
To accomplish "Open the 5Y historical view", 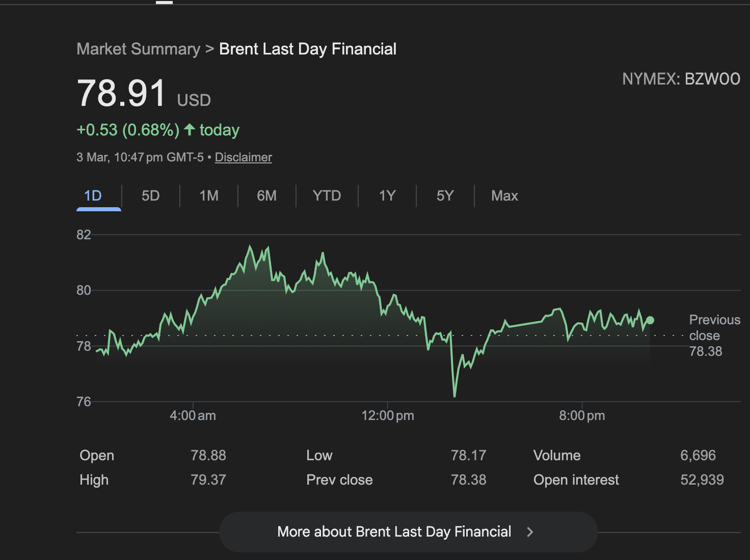I will (444, 195).
